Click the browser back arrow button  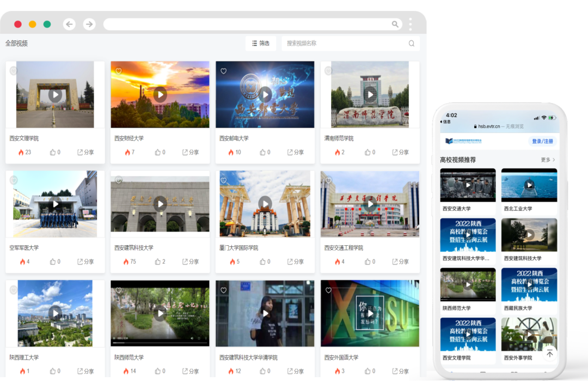(x=69, y=24)
